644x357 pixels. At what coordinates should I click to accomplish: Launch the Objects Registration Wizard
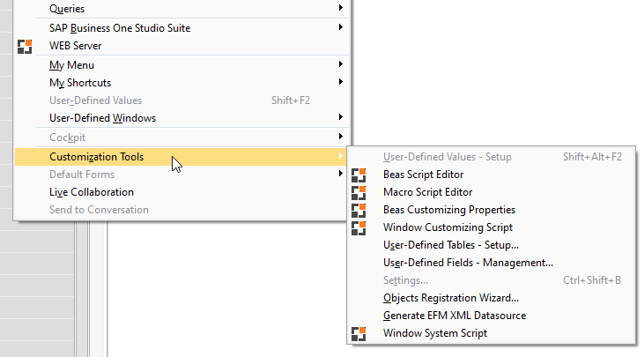451,298
